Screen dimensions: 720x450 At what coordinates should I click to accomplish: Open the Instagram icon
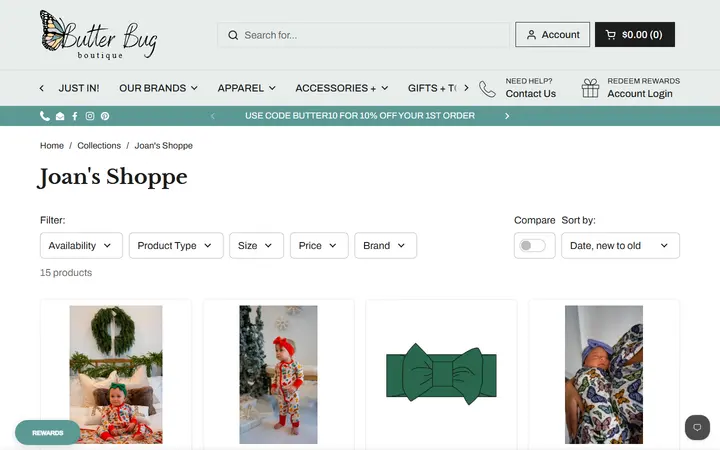[x=90, y=116]
